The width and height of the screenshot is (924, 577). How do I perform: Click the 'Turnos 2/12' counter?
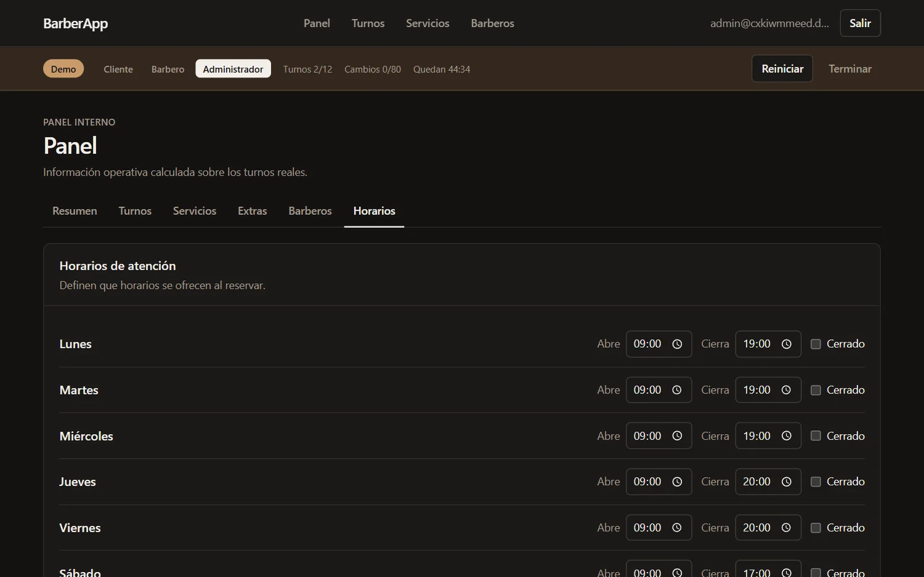[307, 70]
